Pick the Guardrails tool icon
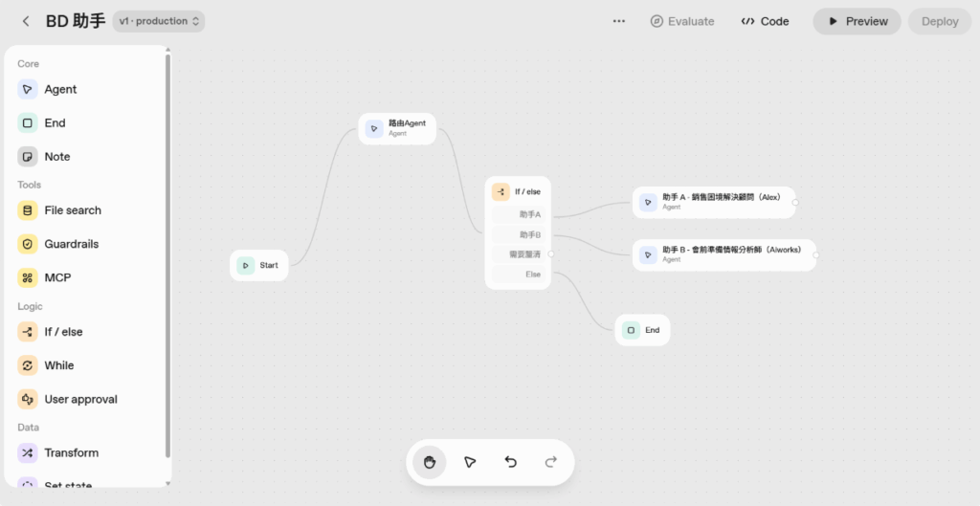This screenshot has width=980, height=506. [28, 244]
